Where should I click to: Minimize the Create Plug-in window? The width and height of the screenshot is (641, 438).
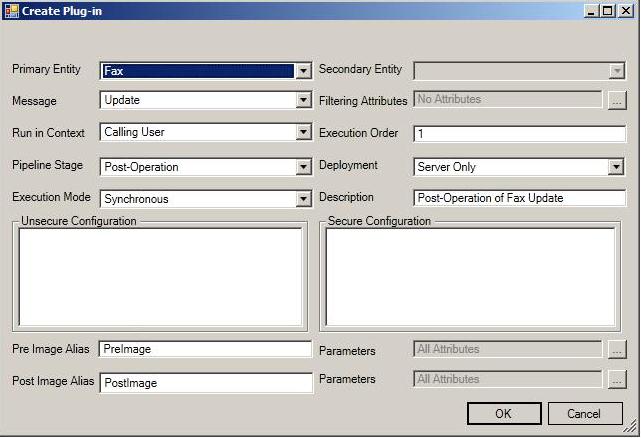pos(592,10)
